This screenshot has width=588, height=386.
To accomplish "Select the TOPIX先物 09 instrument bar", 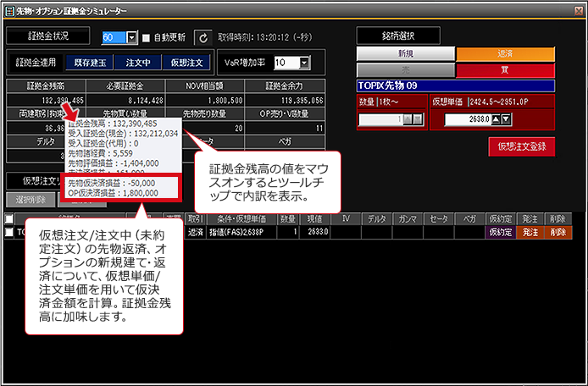I will [455, 85].
